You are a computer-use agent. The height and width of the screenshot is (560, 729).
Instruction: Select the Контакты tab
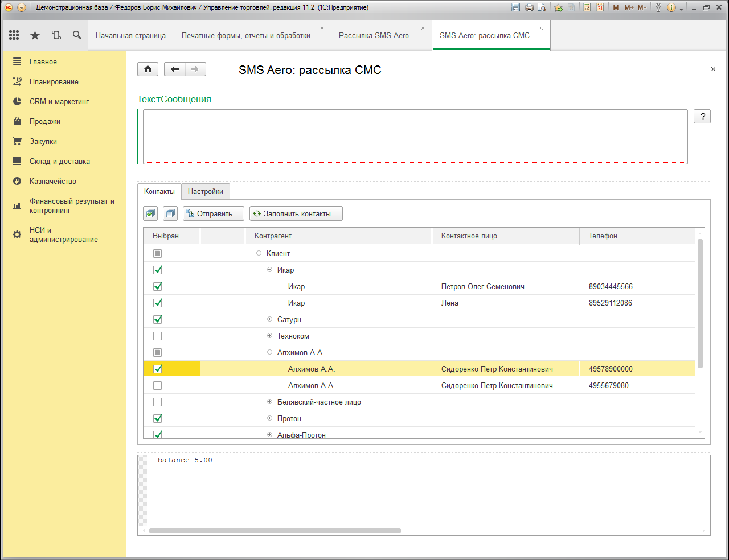pos(159,191)
